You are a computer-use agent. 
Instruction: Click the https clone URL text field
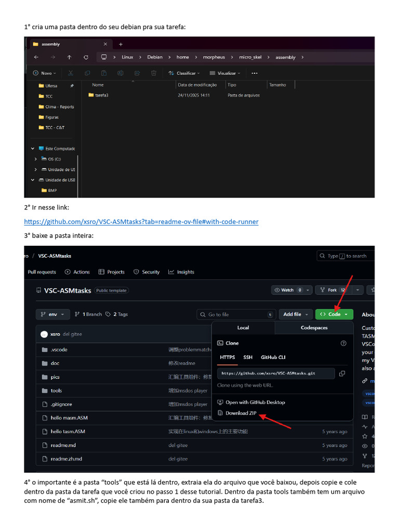[x=276, y=374]
